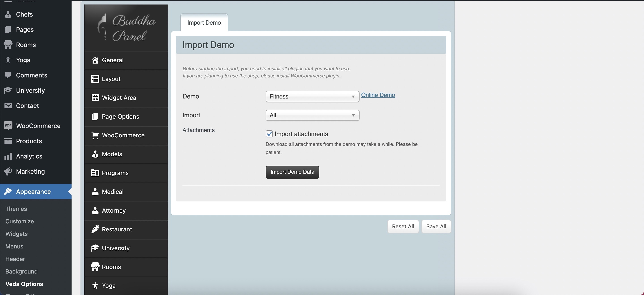Click the General house icon in Buddha Panel
644x295 pixels.
[95, 60]
